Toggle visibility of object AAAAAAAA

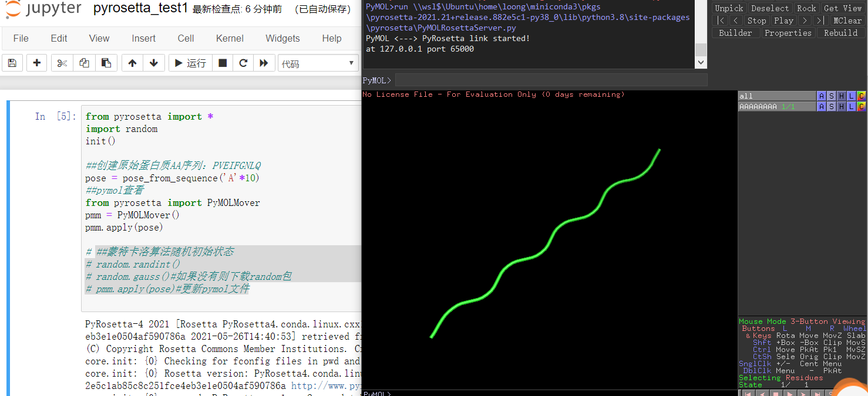[769, 106]
